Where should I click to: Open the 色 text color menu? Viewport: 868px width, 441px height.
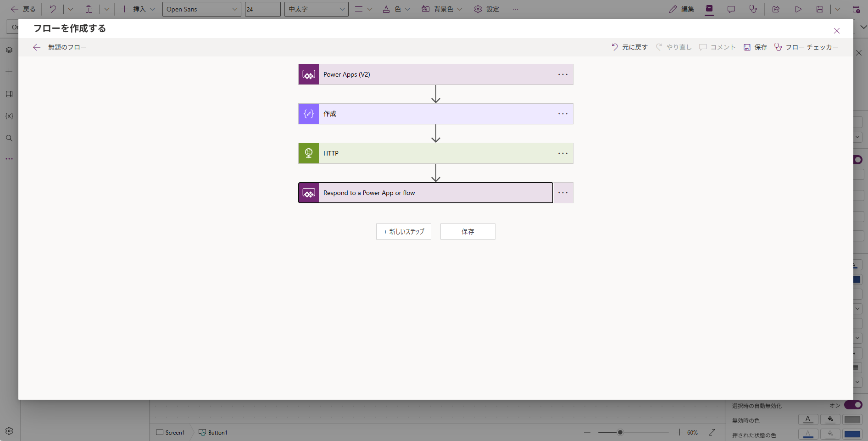(396, 9)
